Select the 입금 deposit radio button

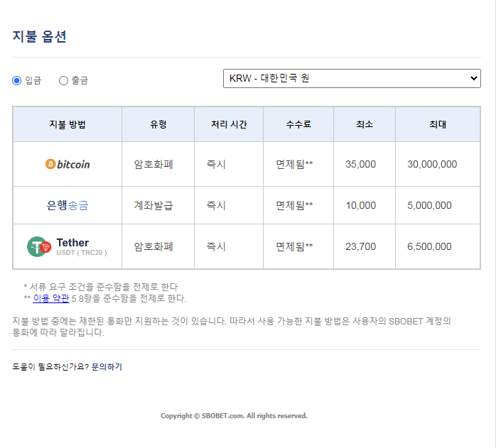pos(17,81)
